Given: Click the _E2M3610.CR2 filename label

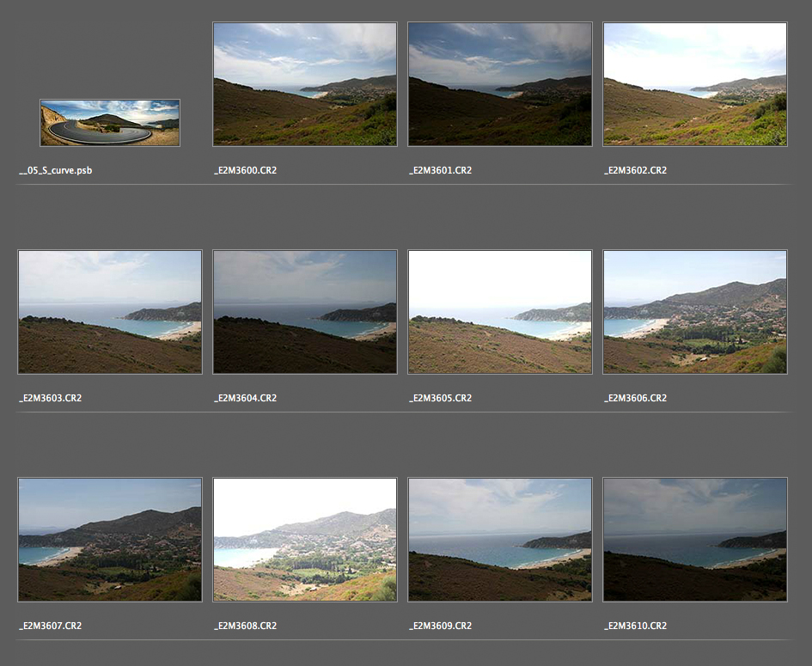Looking at the screenshot, I should click(x=635, y=626).
